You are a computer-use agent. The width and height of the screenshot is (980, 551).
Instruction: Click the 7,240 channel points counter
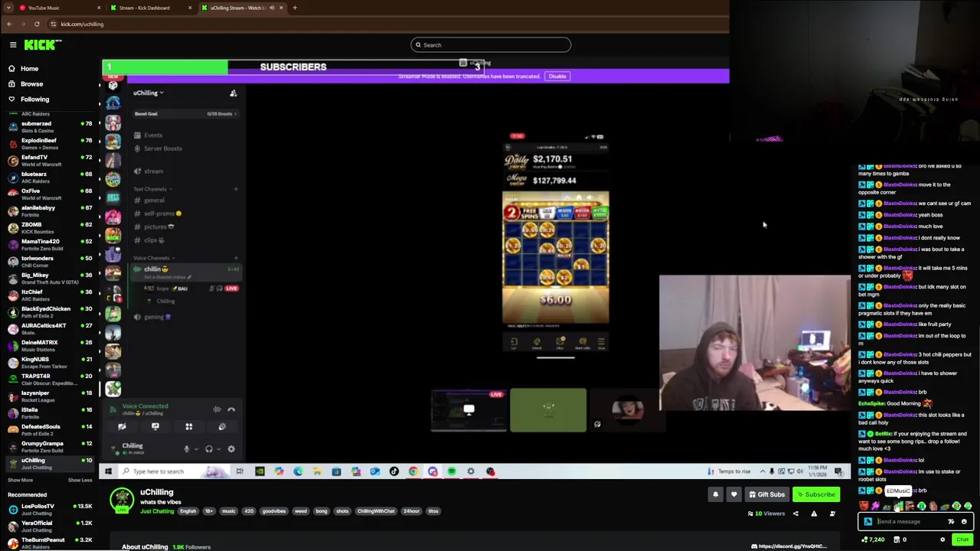click(873, 540)
